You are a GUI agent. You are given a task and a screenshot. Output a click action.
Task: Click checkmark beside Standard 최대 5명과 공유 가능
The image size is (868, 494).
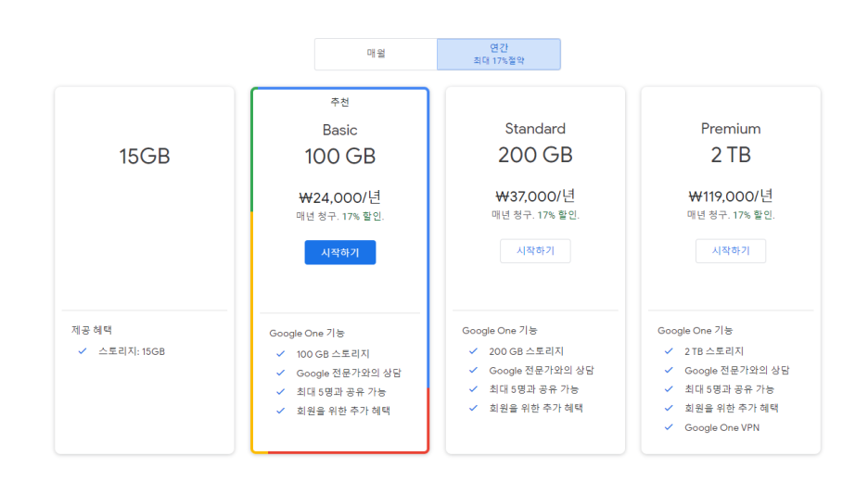(473, 389)
